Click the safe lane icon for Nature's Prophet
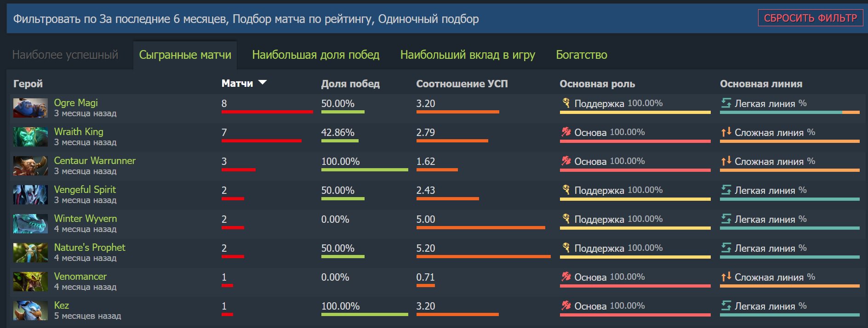 (x=726, y=248)
